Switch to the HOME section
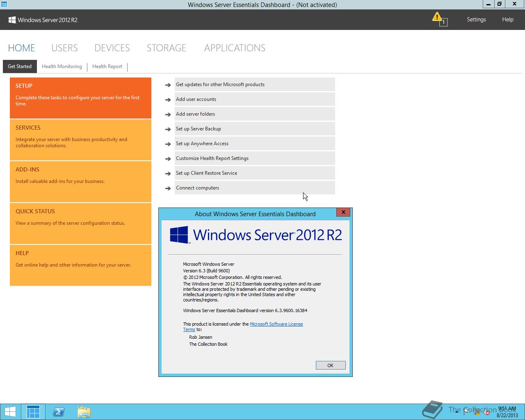The image size is (525, 420). point(21,48)
